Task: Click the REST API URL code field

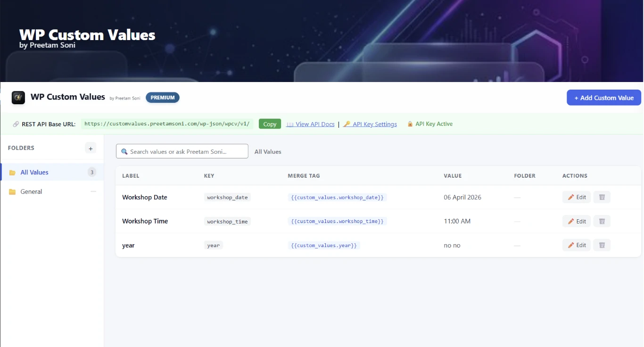Action: click(167, 124)
